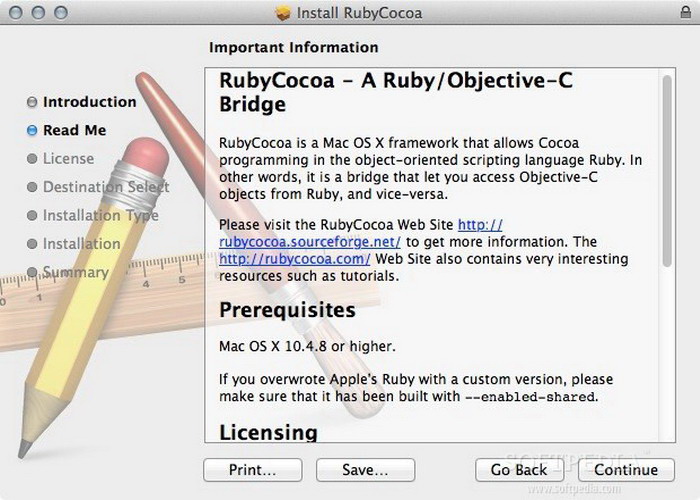
Task: Click the Read Me step bullet
Action: click(32, 130)
